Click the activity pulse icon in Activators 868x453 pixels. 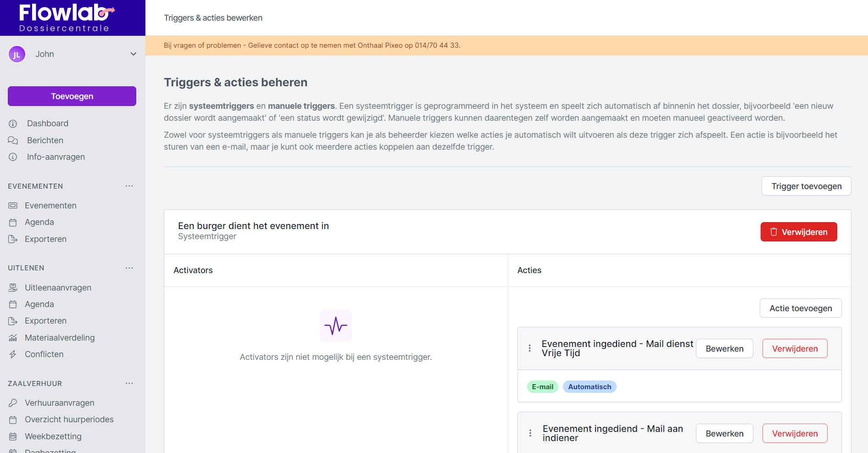click(335, 326)
